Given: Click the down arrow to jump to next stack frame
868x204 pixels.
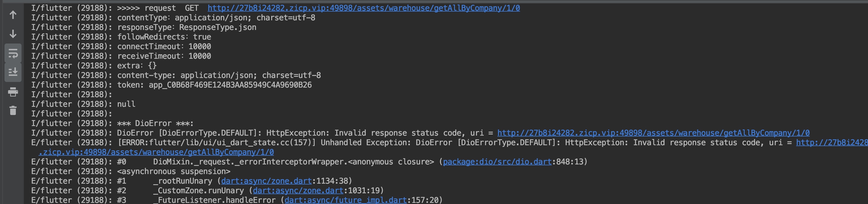Looking at the screenshot, I should [x=12, y=34].
